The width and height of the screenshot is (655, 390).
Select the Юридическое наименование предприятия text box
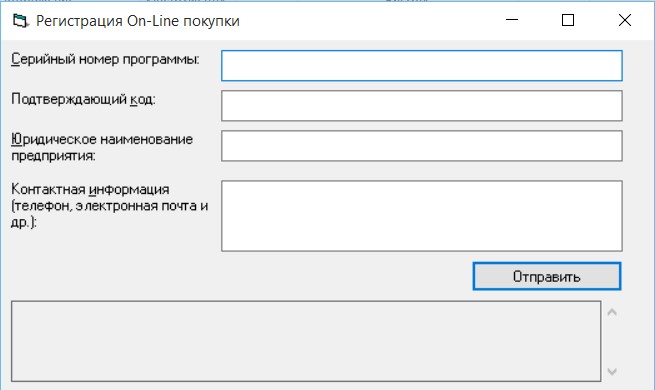tap(421, 146)
